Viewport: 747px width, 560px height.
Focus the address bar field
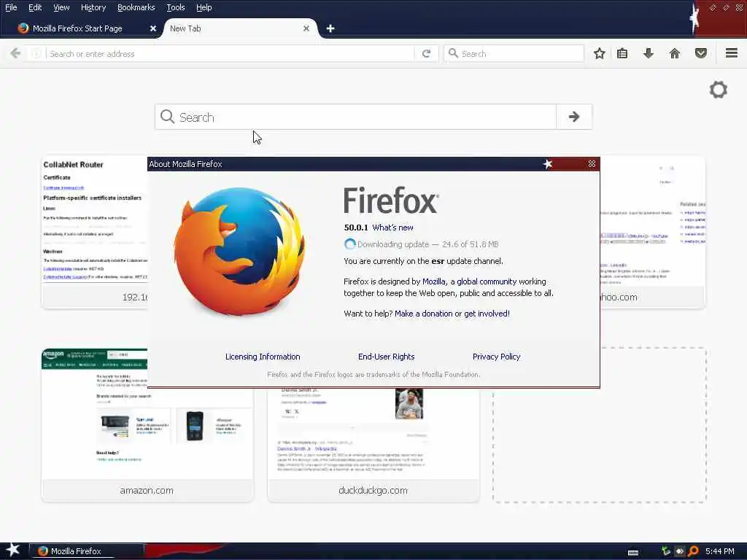point(231,53)
